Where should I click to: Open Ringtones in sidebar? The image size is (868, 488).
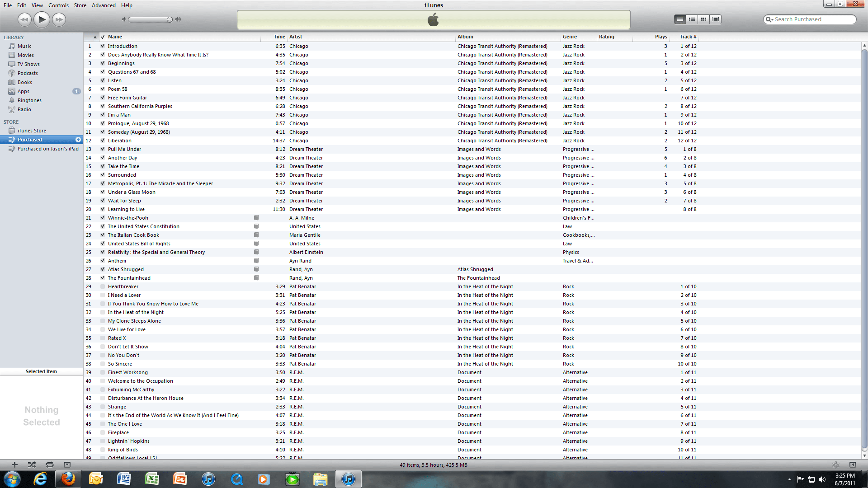point(29,100)
